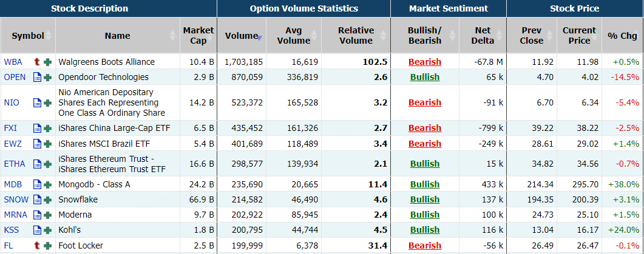
Task: Sort by the % Chg column header
Action: pos(622,36)
